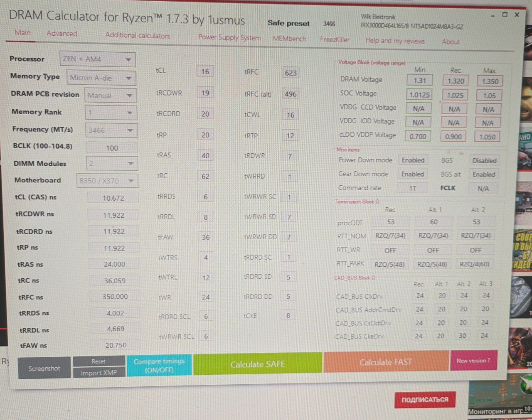Expand the Motherboard dropdown
The width and height of the screenshot is (532, 420).
107,181
